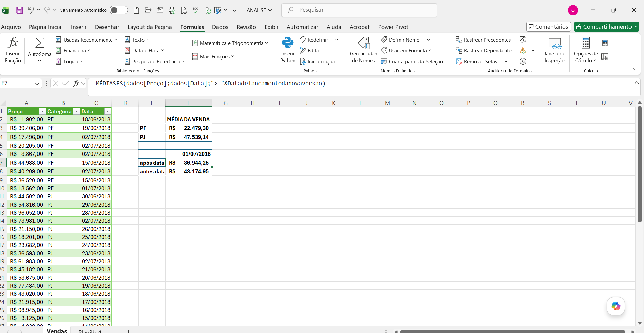Click the Compartilhamento button

[x=607, y=27]
